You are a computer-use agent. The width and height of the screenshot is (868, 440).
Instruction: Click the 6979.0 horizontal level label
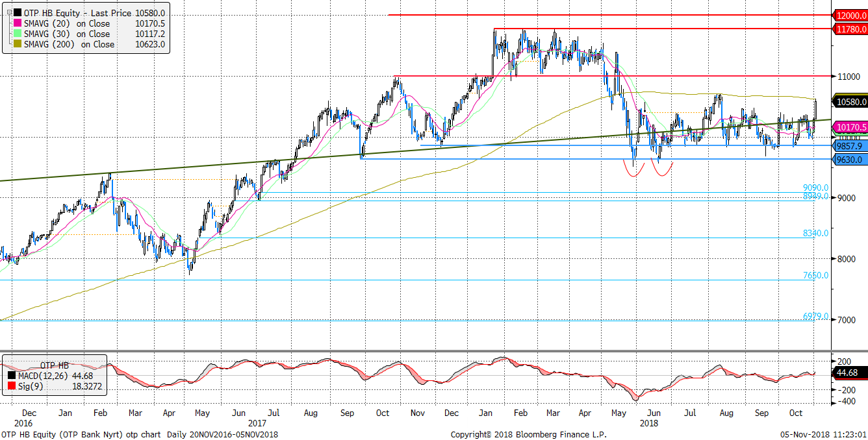815,316
